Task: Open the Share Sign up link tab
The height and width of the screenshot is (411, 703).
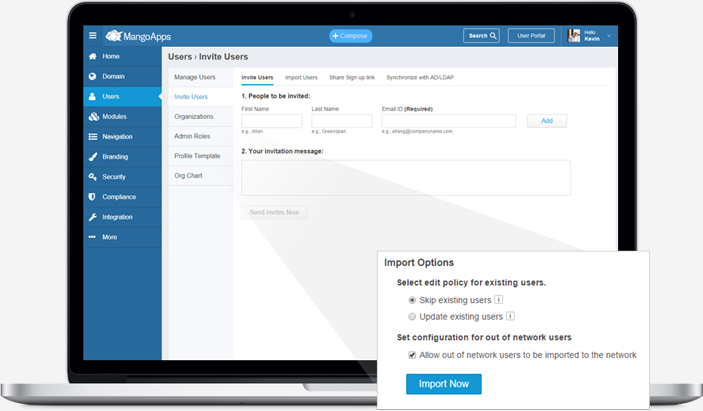Action: click(x=352, y=78)
